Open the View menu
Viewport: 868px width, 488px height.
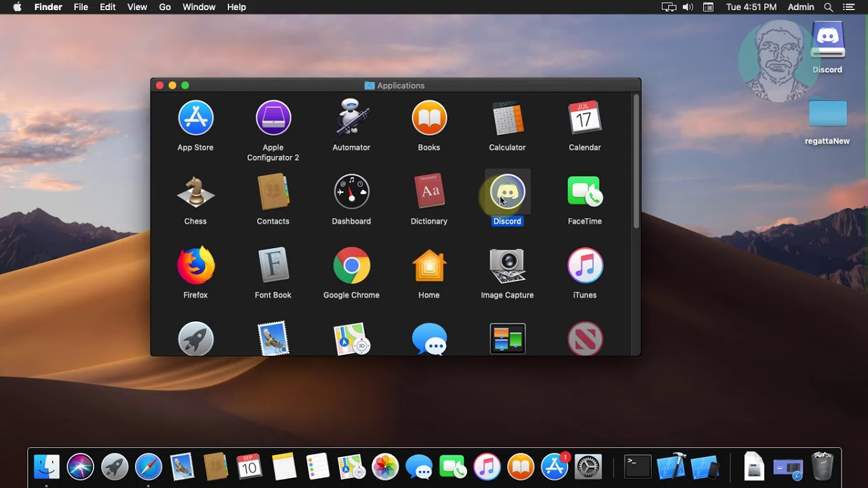pyautogui.click(x=137, y=7)
